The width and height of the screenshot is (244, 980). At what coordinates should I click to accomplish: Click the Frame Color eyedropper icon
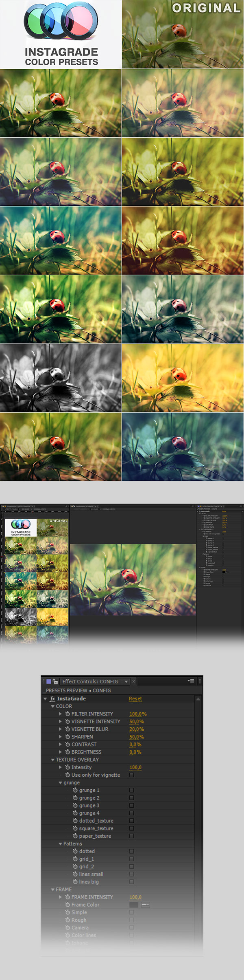click(145, 905)
